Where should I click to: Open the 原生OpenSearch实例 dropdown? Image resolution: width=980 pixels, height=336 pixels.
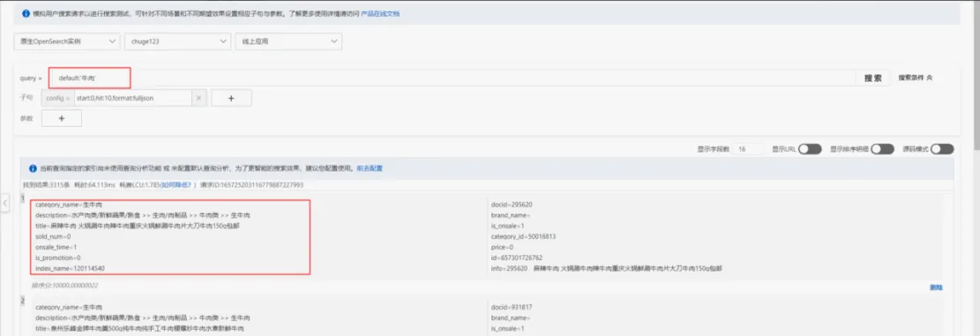click(67, 41)
